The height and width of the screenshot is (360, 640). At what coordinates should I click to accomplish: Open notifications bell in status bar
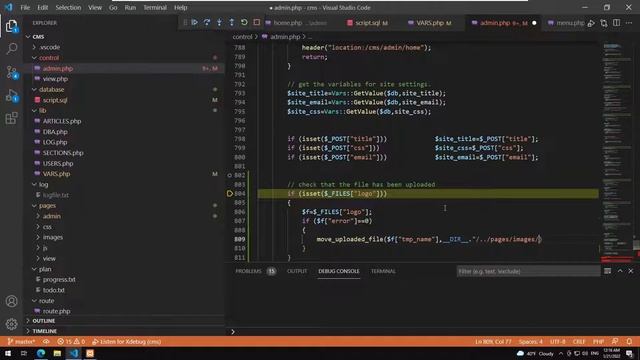tap(629, 341)
